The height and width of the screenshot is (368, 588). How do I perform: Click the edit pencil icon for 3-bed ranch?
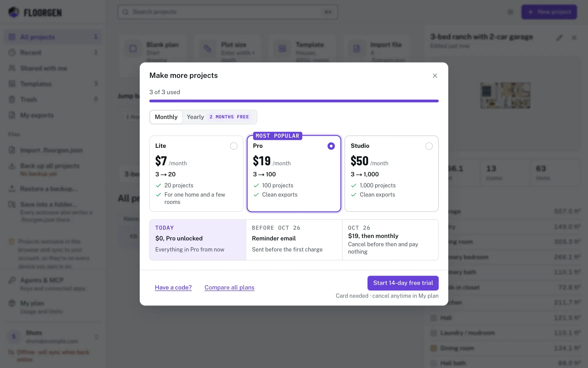point(560,38)
